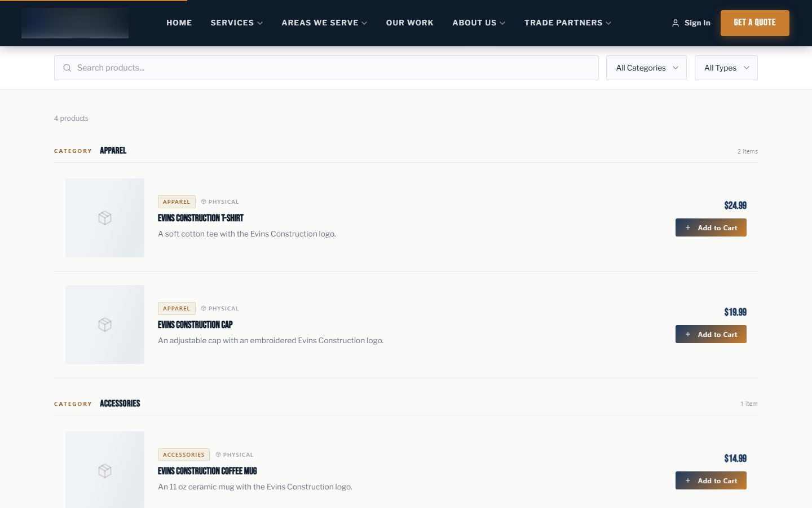This screenshot has height=508, width=812.
Task: Click the Coffee Mug description text
Action: (255, 487)
